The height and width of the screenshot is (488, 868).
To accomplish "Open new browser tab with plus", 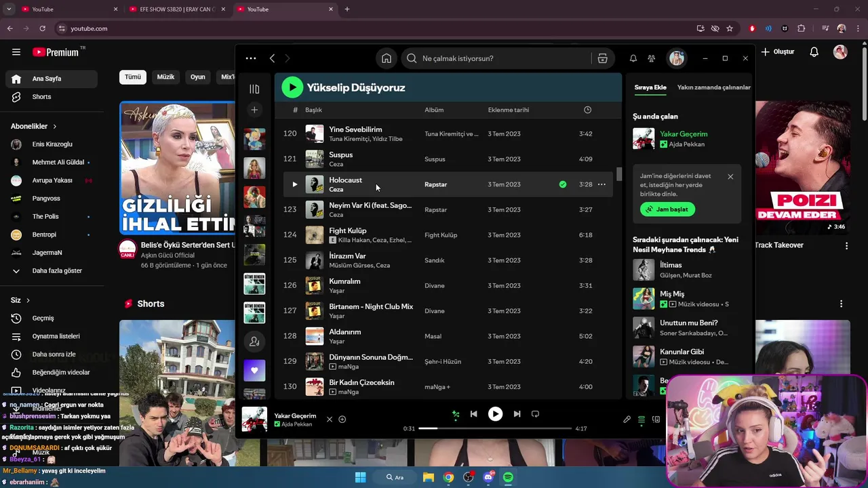I will point(347,9).
